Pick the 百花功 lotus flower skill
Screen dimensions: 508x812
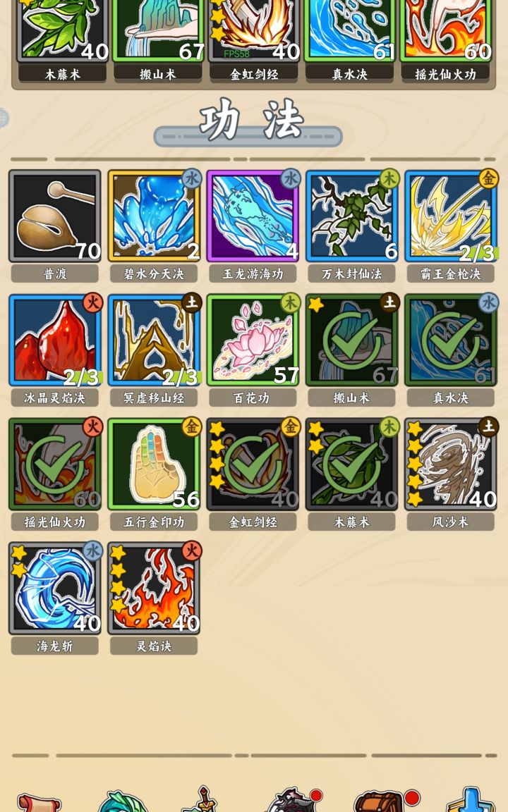coord(253,340)
